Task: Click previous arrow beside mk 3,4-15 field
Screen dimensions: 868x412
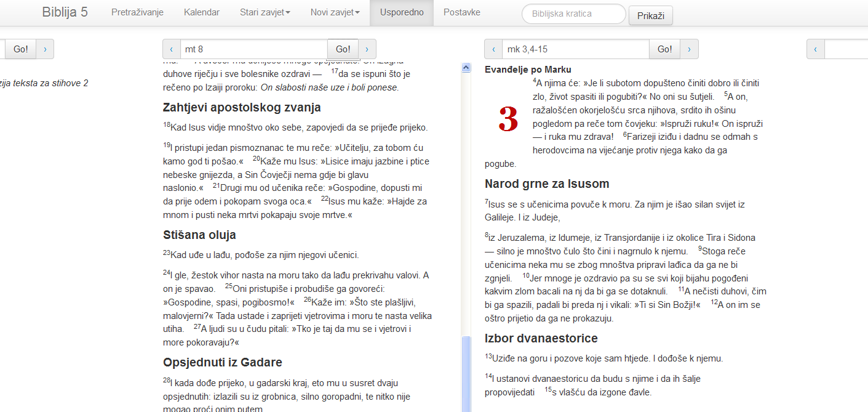Action: 493,49
